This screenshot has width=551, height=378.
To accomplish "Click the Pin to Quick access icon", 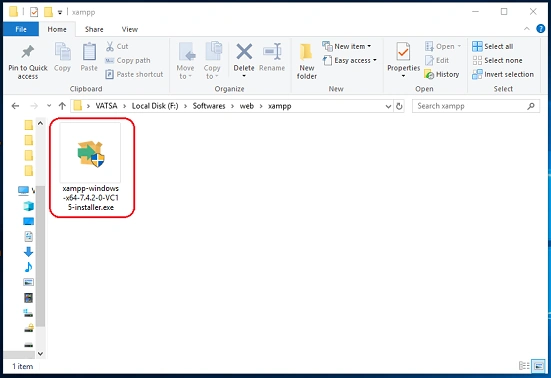I will [27, 52].
